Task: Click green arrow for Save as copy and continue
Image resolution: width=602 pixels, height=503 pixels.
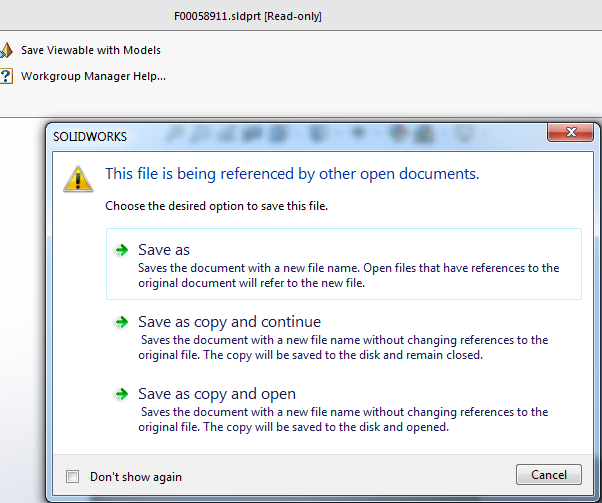Action: (122, 322)
